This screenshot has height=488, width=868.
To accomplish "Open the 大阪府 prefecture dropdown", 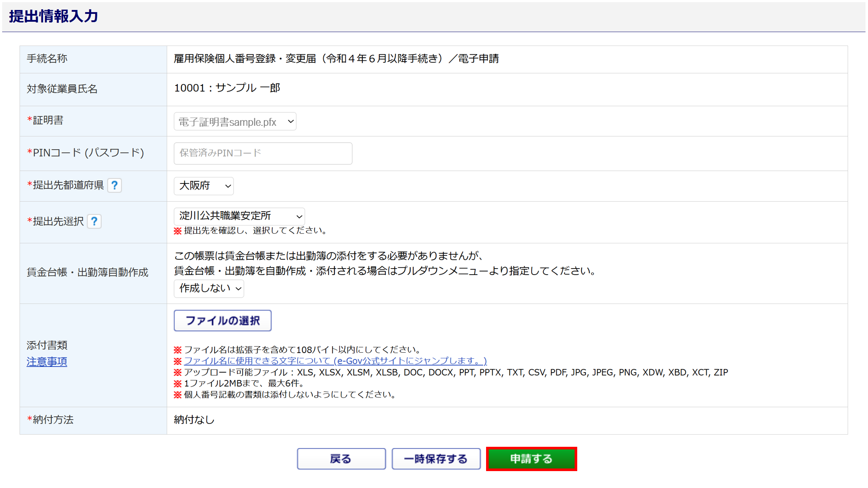I will [x=204, y=186].
